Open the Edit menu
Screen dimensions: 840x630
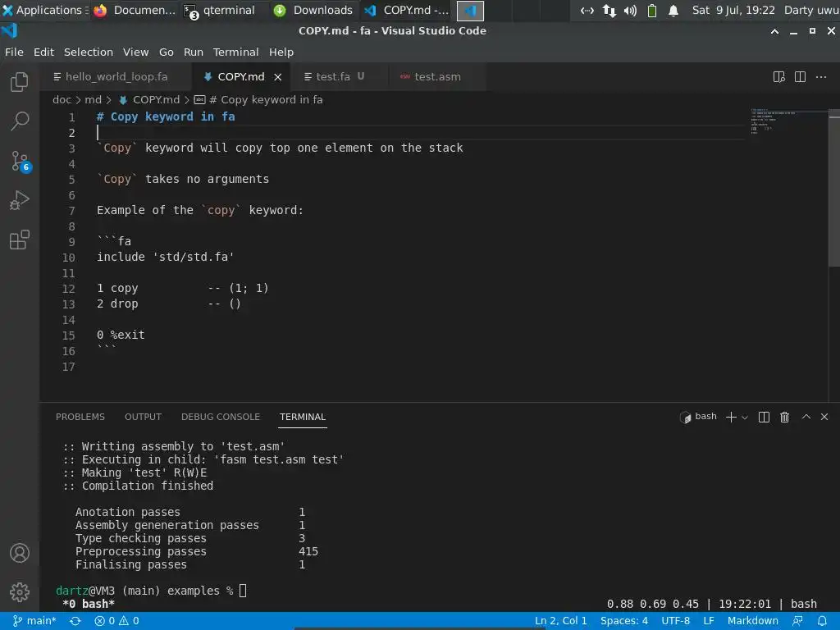coord(43,52)
